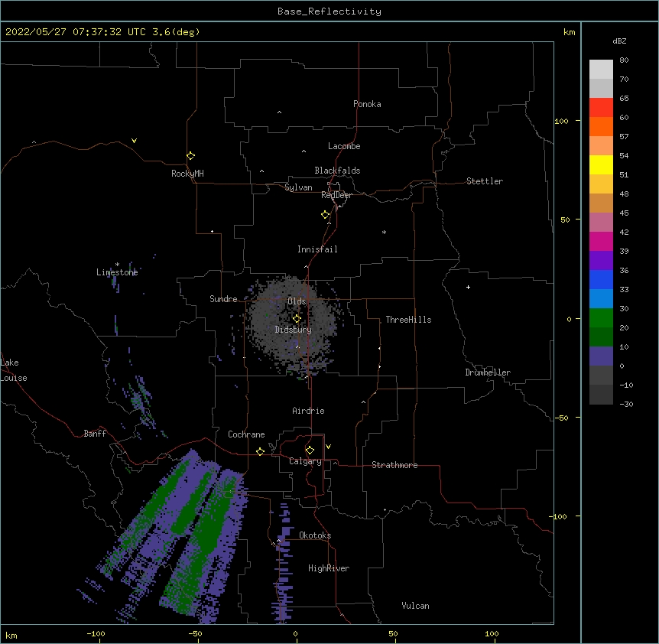Click the Blackfalds label
Screen dimensions: 659x644
pos(337,171)
